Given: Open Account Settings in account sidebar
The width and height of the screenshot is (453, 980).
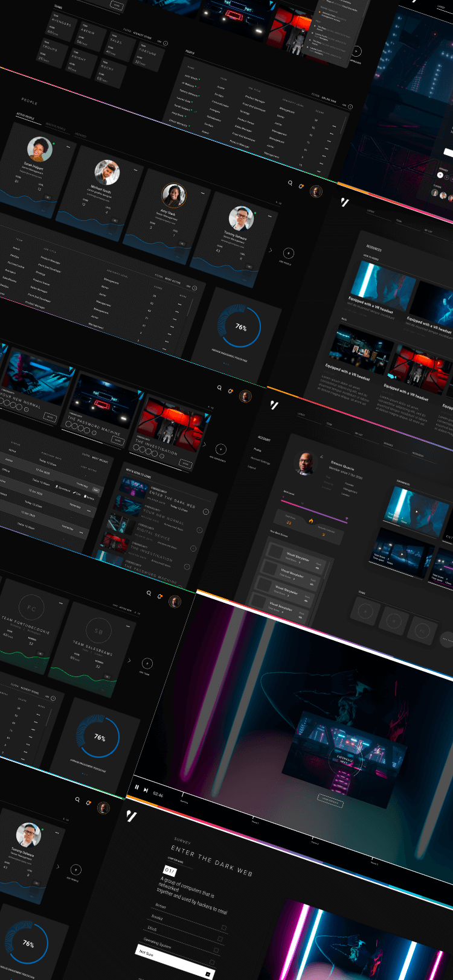Looking at the screenshot, I should (260, 462).
